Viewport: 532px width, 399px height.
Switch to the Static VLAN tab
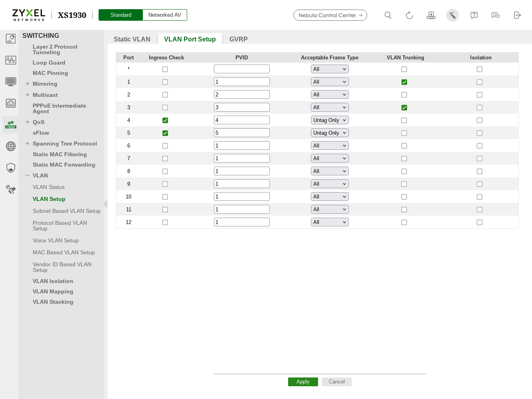132,39
